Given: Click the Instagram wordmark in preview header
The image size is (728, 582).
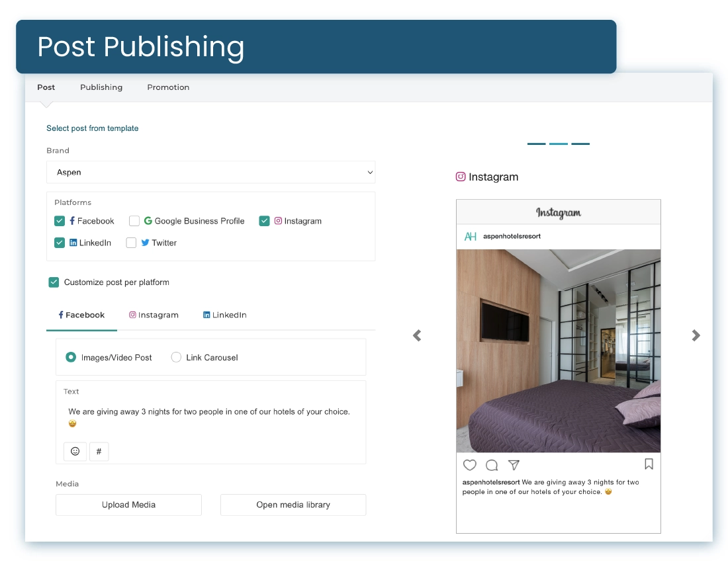Looking at the screenshot, I should click(559, 212).
